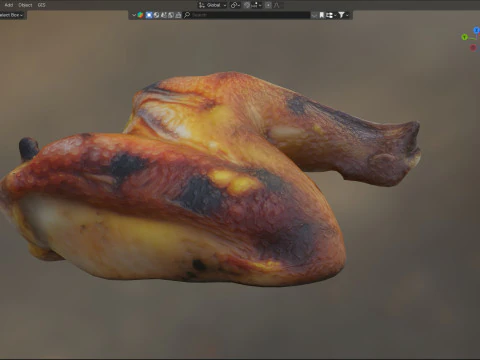The height and width of the screenshot is (360, 480).
Task: Toggle proportional editing in header
Action: [x=268, y=5]
